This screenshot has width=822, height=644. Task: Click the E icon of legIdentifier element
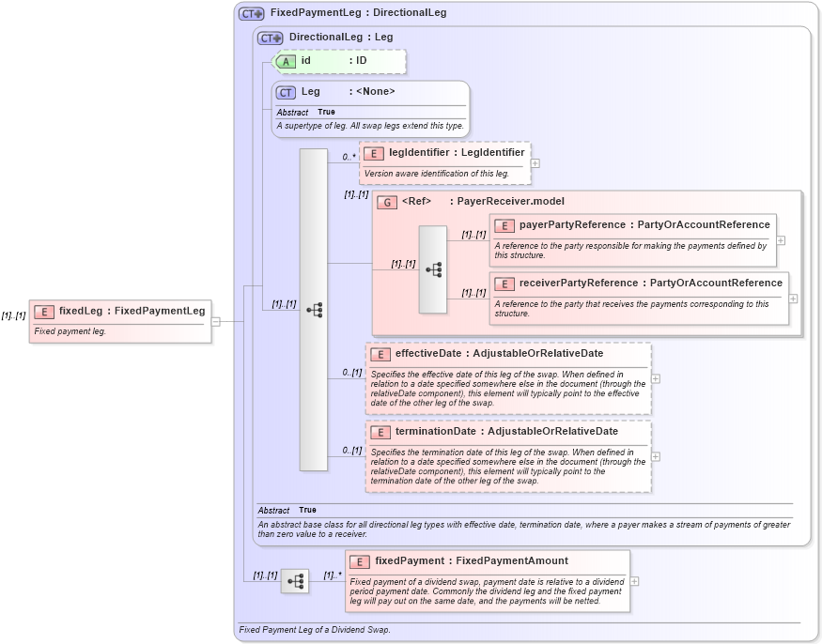click(x=373, y=154)
